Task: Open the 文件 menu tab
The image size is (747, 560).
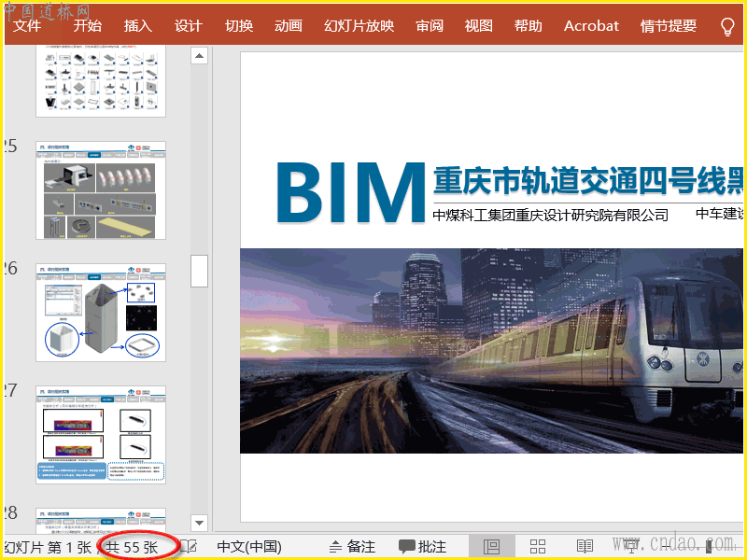Action: (x=27, y=26)
